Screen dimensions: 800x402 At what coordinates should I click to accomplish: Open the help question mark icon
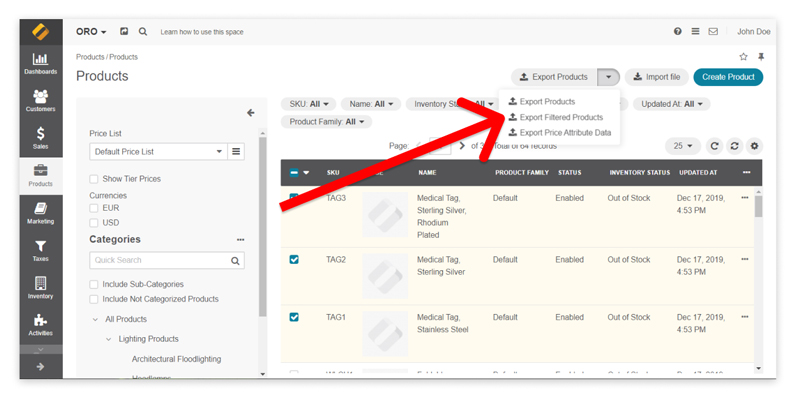coord(678,32)
